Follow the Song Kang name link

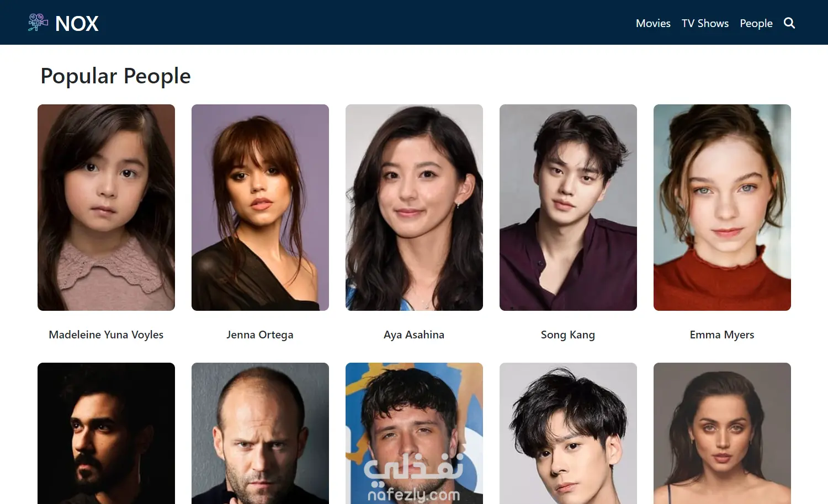click(568, 335)
